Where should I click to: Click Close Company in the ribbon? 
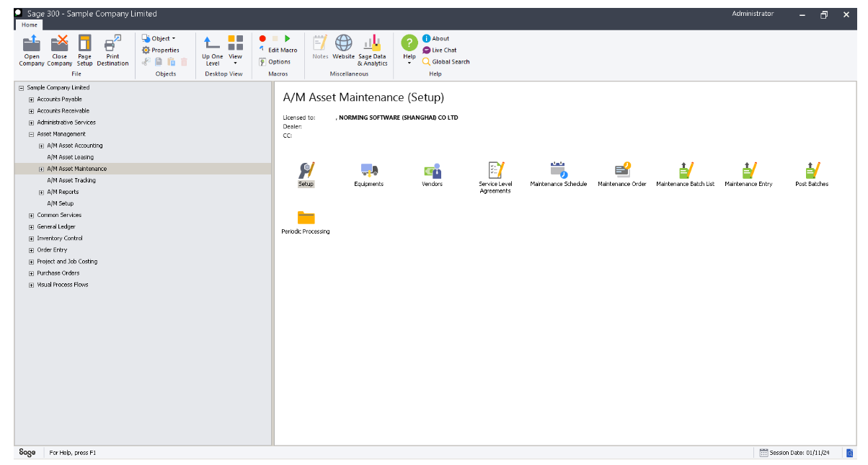click(x=60, y=50)
